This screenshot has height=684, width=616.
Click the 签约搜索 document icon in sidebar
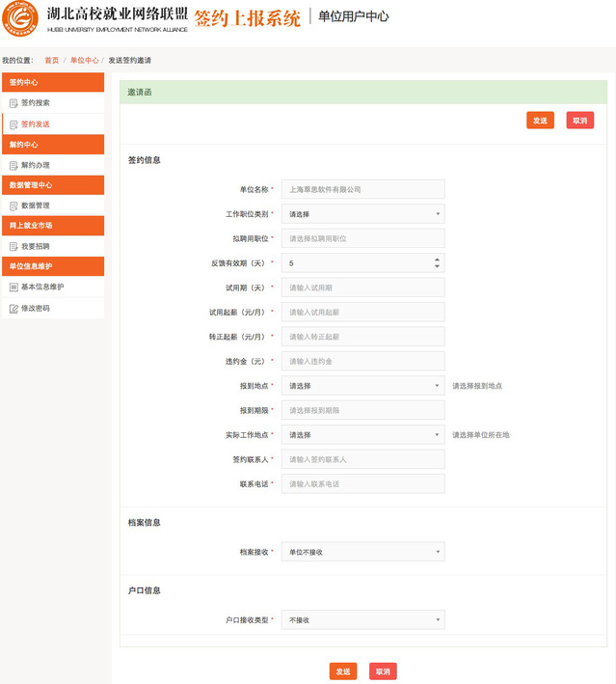click(x=13, y=102)
